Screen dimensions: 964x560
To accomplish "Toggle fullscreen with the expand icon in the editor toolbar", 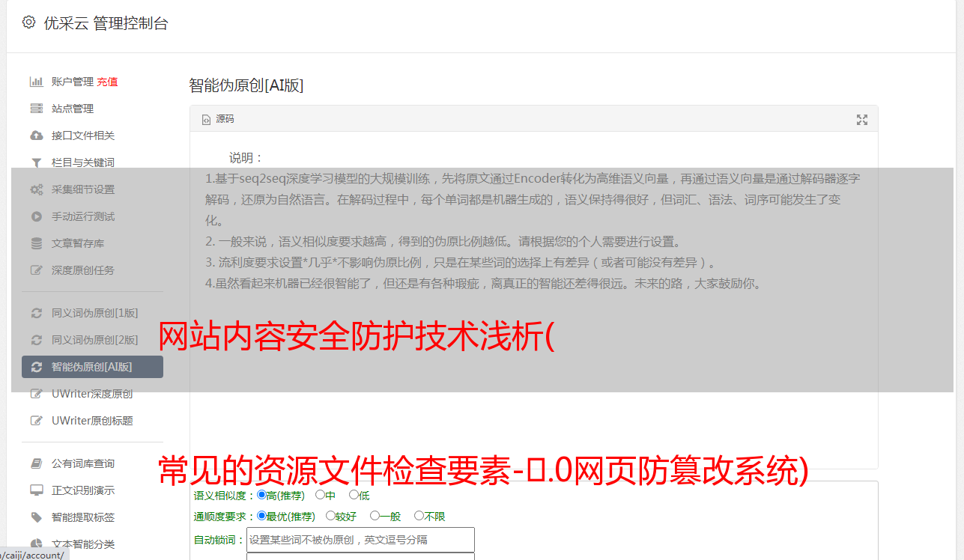I will [862, 120].
